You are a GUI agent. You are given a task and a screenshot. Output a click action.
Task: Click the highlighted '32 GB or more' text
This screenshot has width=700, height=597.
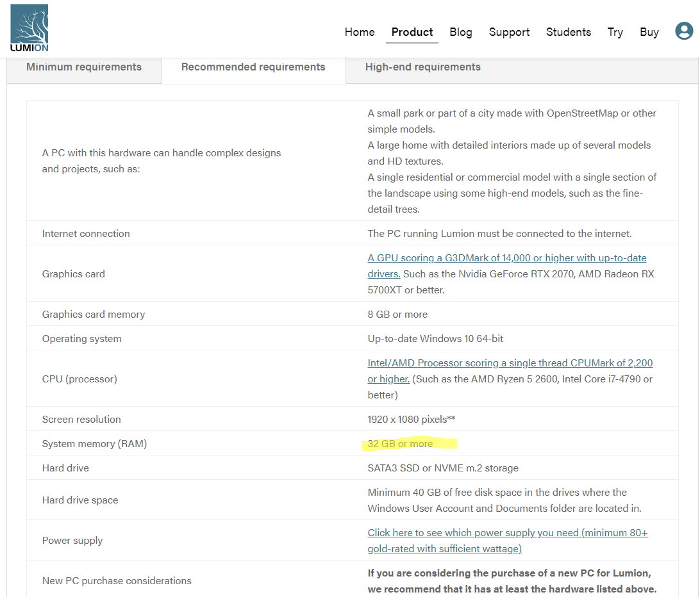(x=400, y=443)
